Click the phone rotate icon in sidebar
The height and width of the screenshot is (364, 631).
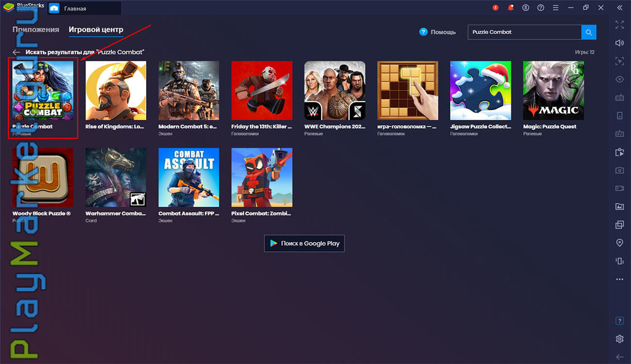(620, 116)
